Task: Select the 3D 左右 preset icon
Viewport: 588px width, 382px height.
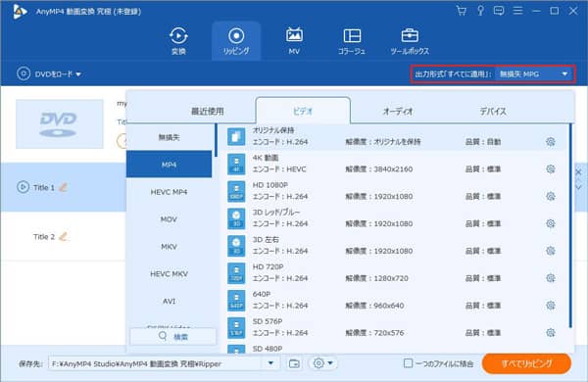Action: point(236,246)
